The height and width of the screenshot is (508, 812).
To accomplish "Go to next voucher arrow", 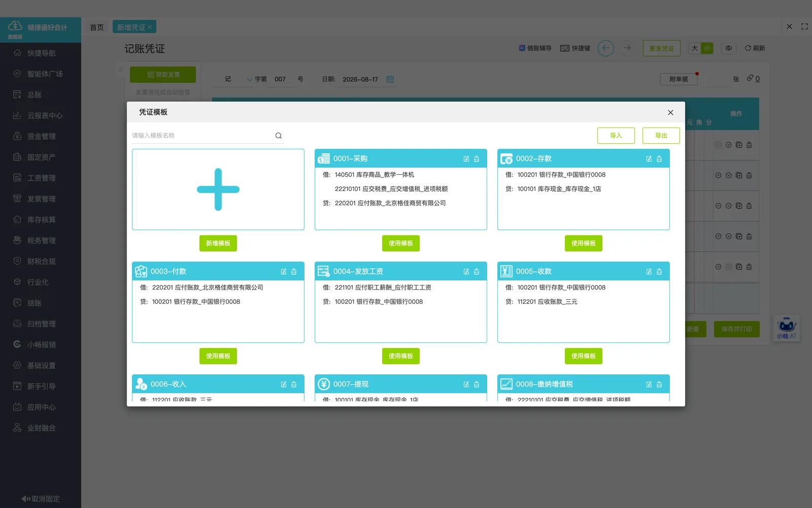I will [627, 48].
